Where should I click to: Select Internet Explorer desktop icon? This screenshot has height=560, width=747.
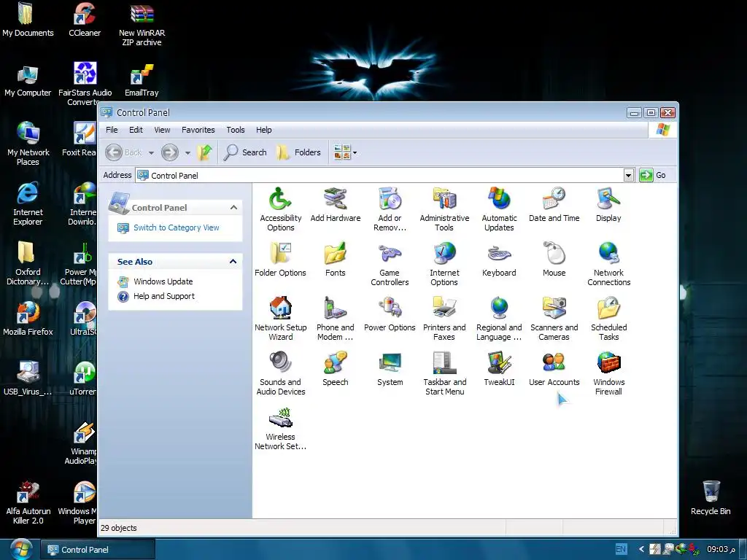28,204
